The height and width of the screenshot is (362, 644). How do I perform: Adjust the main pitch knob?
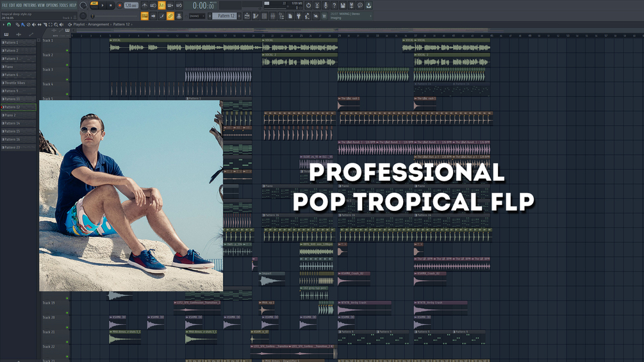coord(83,15)
